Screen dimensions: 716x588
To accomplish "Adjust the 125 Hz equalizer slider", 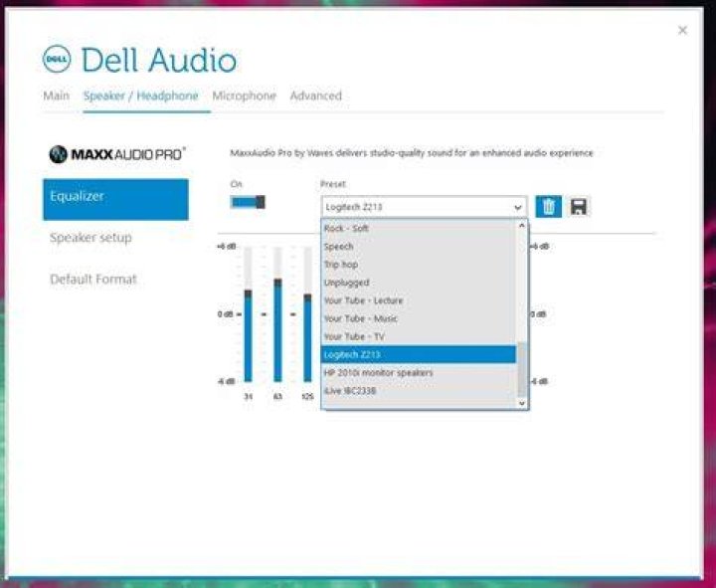I will click(x=307, y=297).
